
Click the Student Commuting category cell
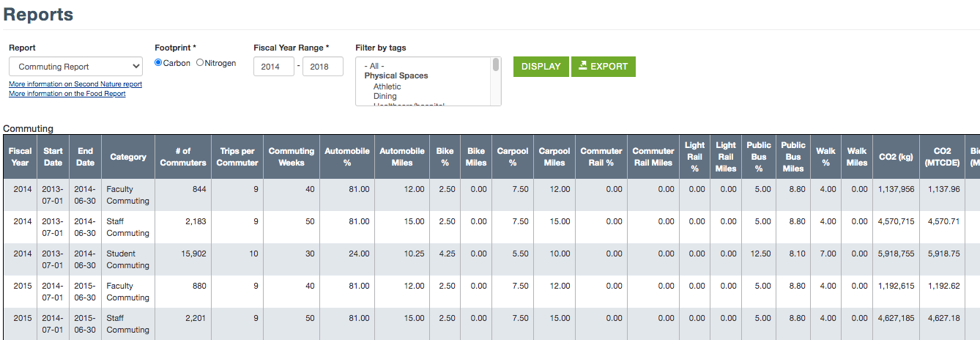[x=127, y=259]
